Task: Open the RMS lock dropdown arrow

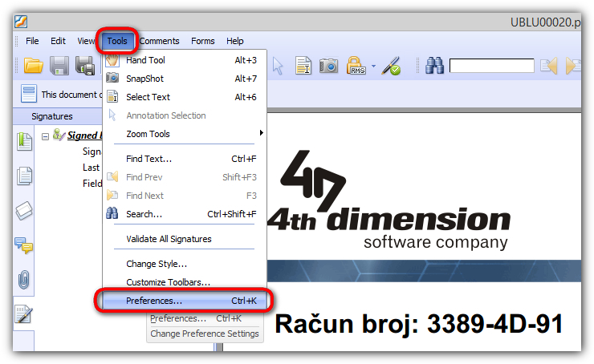Action: tap(373, 67)
